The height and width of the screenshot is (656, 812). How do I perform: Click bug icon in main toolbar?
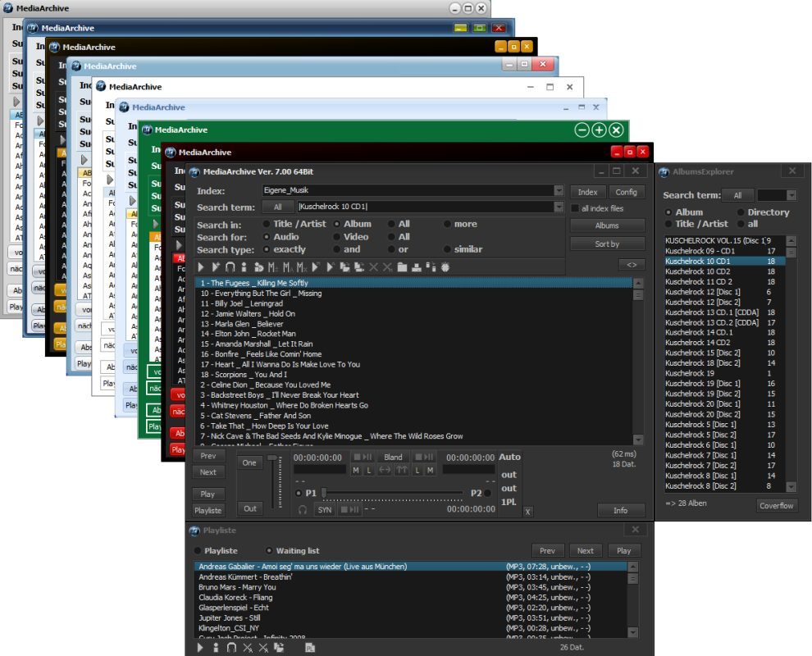click(445, 267)
